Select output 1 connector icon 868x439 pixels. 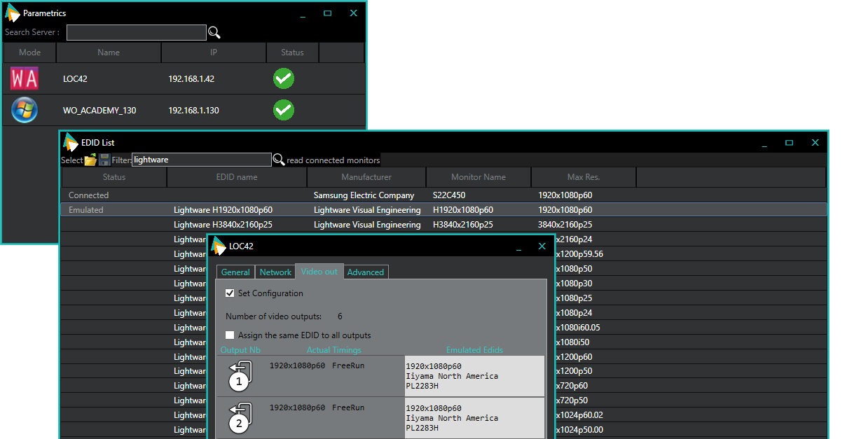[x=240, y=376]
